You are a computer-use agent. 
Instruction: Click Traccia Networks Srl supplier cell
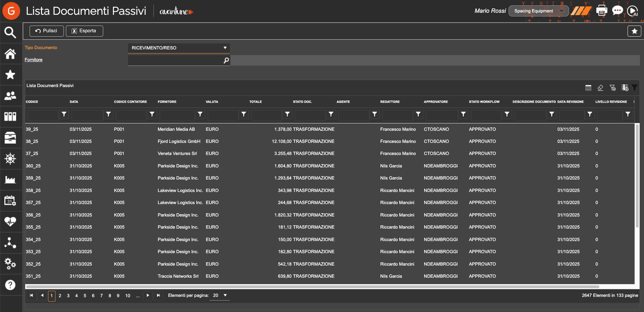point(178,276)
